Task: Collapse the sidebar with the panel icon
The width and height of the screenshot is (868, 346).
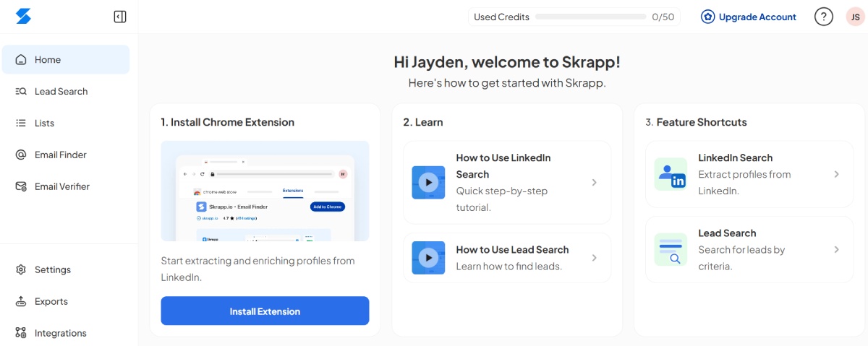Action: click(120, 17)
